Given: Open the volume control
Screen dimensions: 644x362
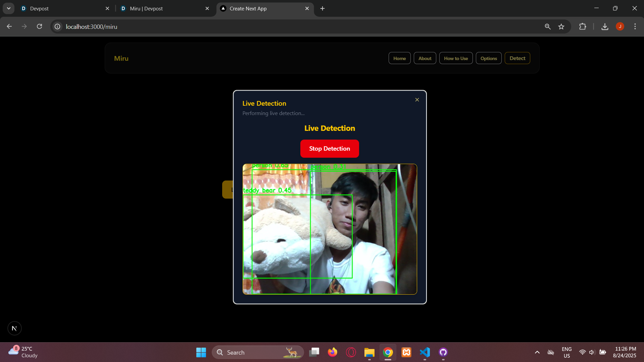Looking at the screenshot, I should [592, 352].
